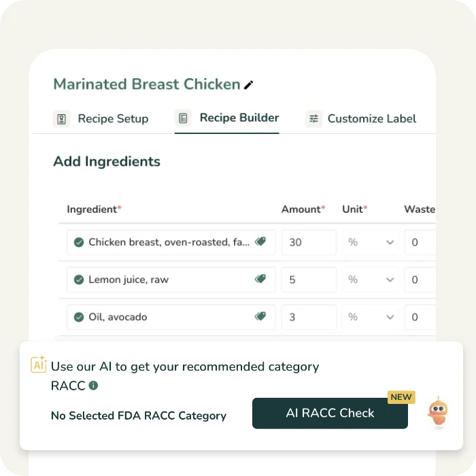Click the amount field showing 5
476x476 pixels.
(309, 279)
